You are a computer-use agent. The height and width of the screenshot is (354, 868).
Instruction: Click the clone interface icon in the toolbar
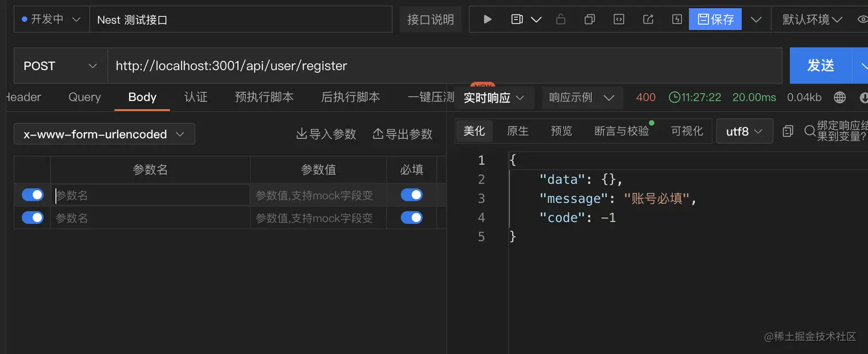click(590, 19)
